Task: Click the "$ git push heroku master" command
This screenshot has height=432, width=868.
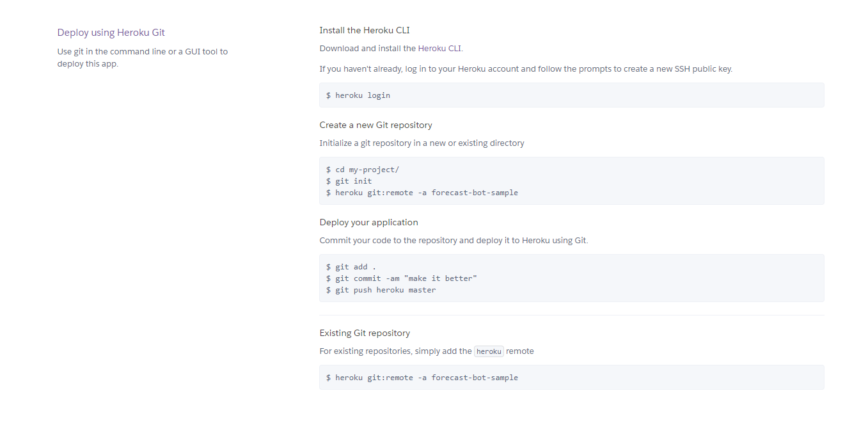Action: tap(381, 290)
